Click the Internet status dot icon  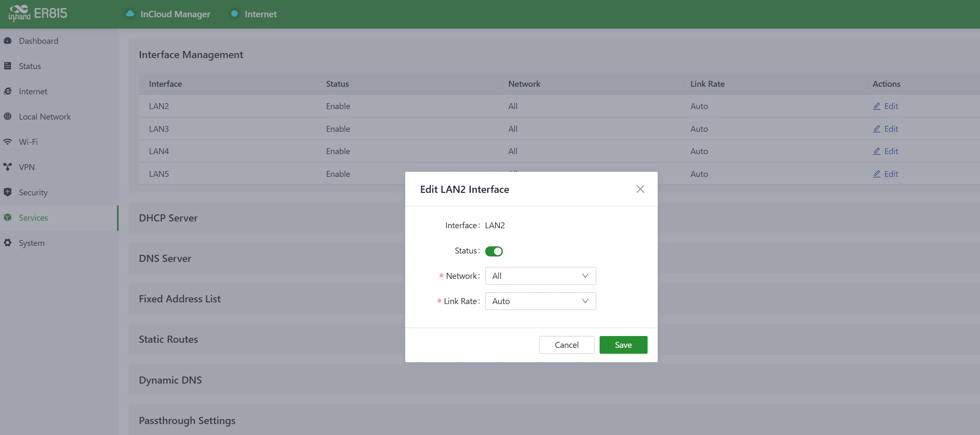tap(234, 14)
